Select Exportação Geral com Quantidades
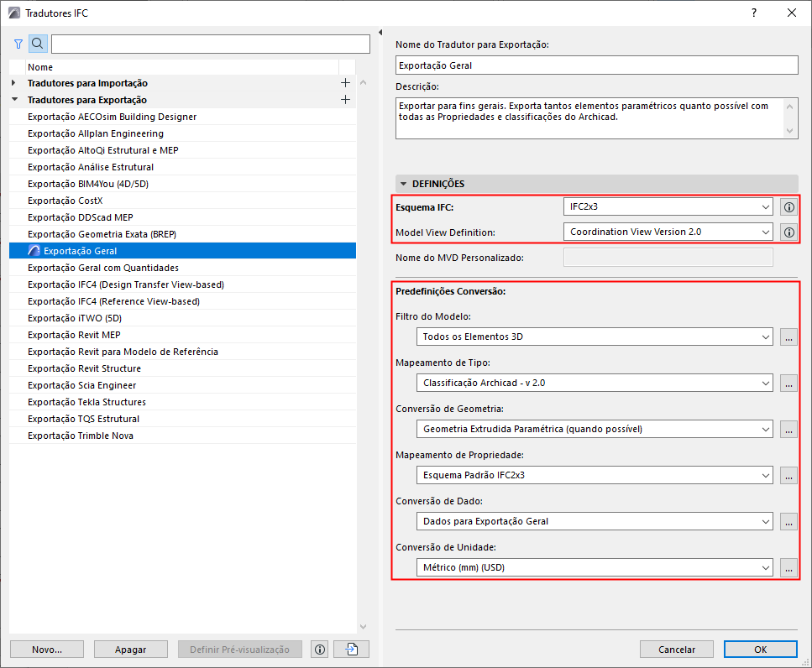Viewport: 812px width, 668px height. (182, 268)
